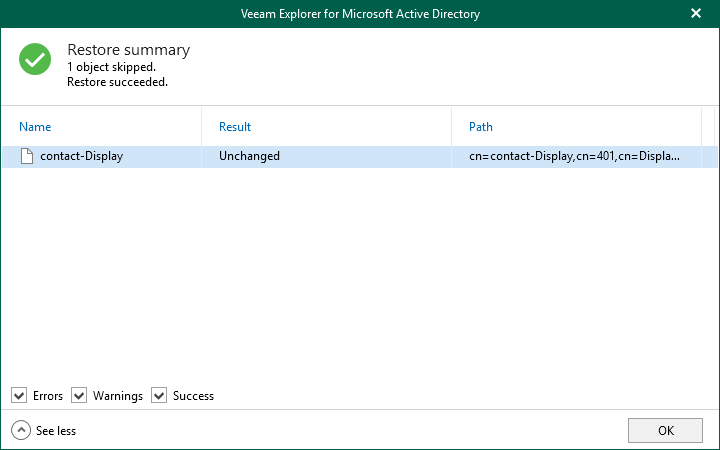Click the Restore summary heading
The width and height of the screenshot is (720, 450).
click(128, 50)
